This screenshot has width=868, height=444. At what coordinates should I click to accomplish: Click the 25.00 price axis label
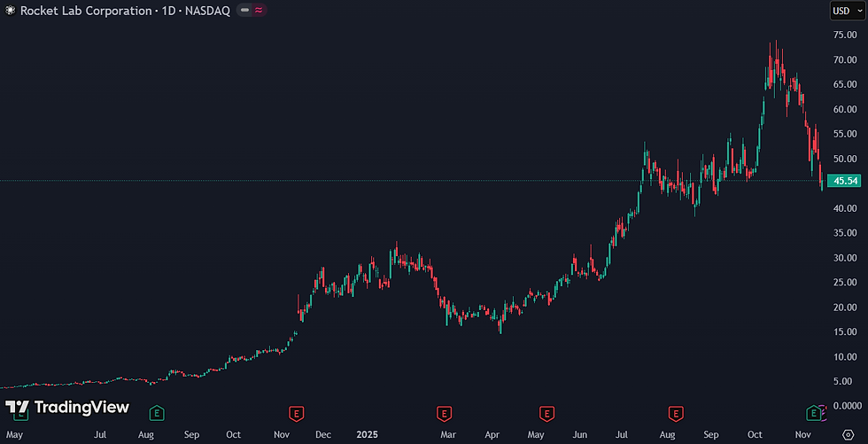click(x=845, y=282)
